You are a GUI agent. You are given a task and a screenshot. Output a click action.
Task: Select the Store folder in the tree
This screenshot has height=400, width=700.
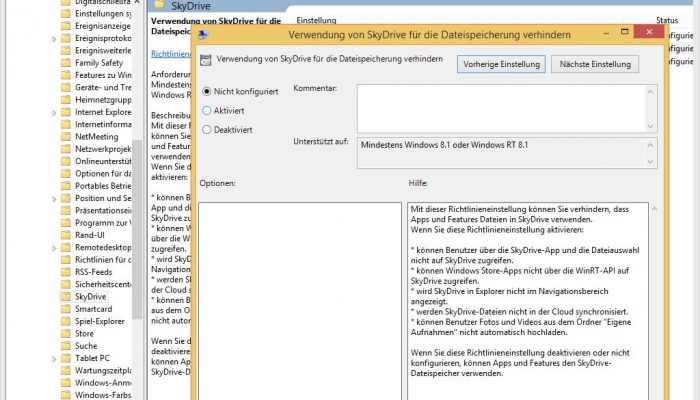point(84,333)
